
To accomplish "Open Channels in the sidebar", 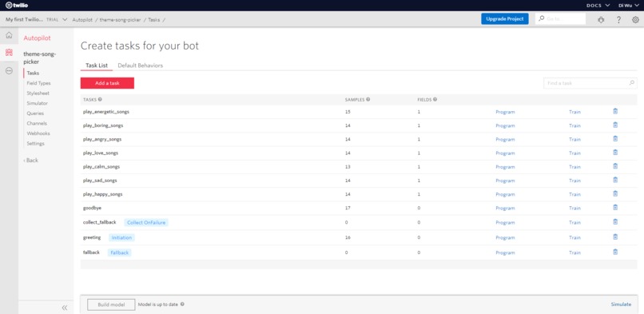I will click(x=37, y=124).
